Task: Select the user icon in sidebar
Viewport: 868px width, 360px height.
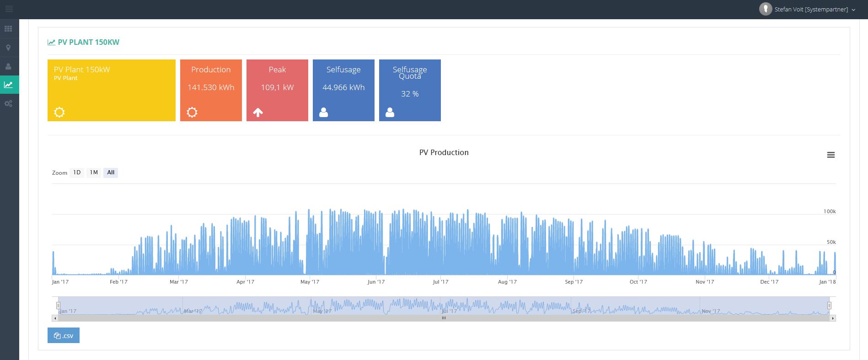Action: tap(8, 66)
